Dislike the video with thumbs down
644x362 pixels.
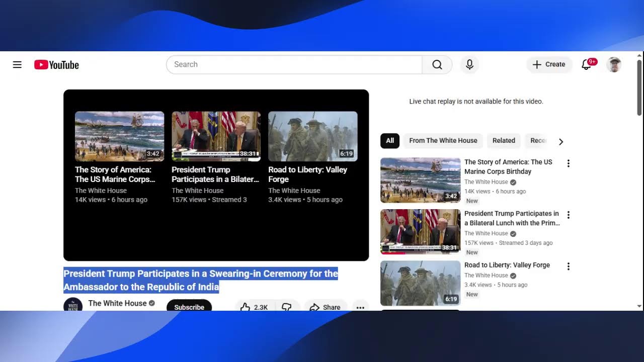click(x=287, y=307)
